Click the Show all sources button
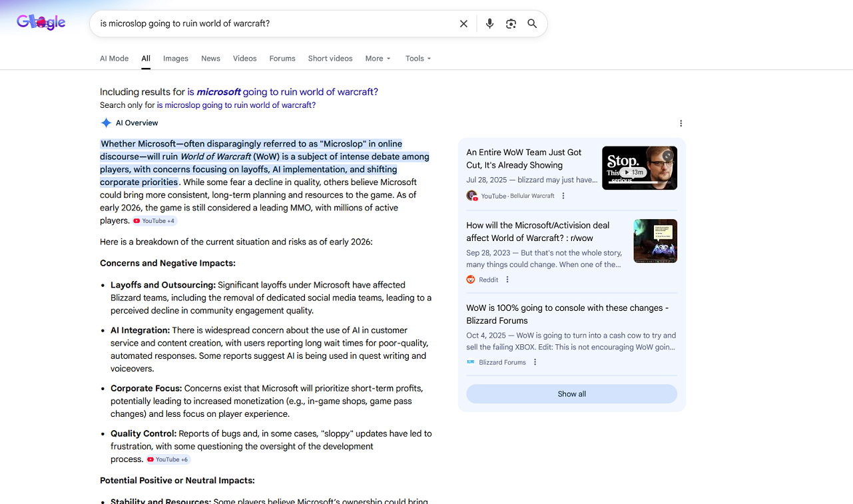The height and width of the screenshot is (504, 853). pos(571,394)
